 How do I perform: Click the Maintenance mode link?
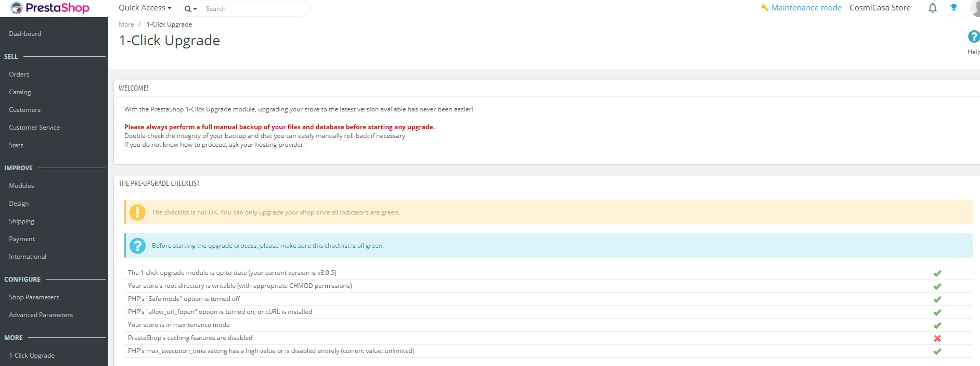801,8
